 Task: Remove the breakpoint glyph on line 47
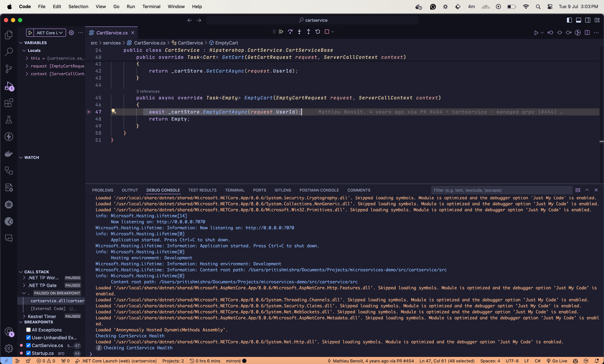click(89, 112)
